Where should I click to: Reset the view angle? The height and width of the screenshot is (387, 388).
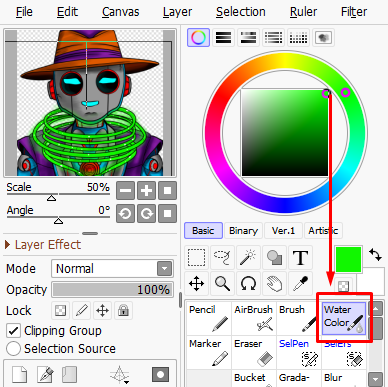pyautogui.click(x=167, y=213)
